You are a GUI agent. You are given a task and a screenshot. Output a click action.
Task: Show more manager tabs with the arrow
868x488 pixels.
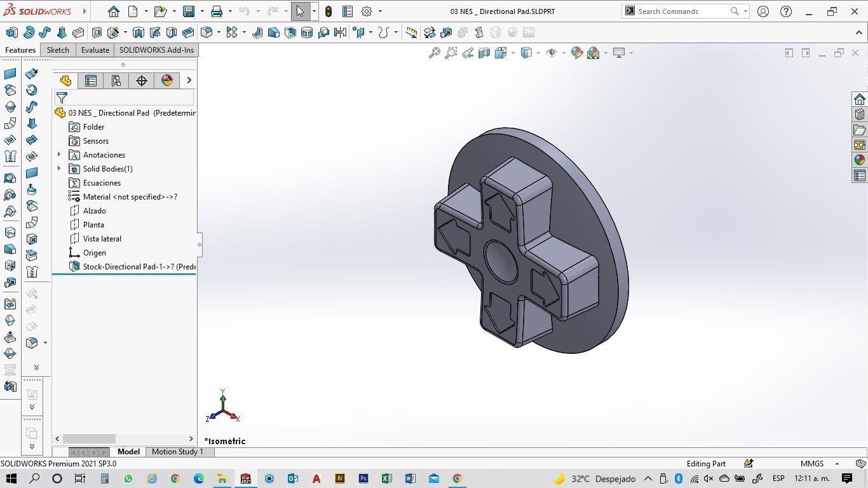189,80
